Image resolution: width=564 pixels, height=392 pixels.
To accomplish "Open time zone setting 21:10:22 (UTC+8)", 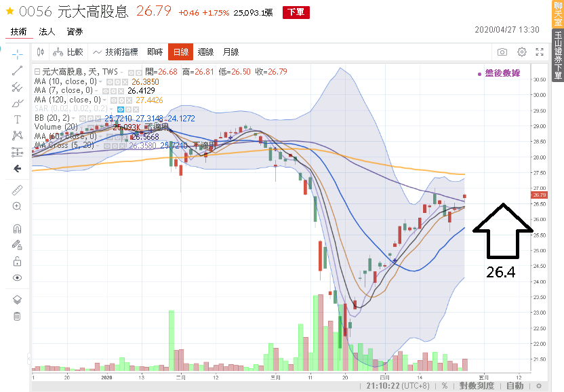I will click(398, 386).
